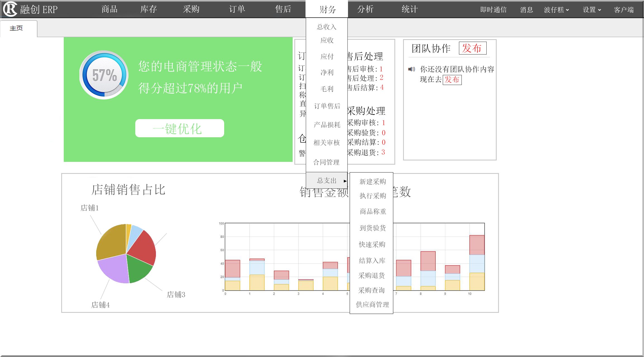Open the 设置 dropdown menu

point(591,9)
